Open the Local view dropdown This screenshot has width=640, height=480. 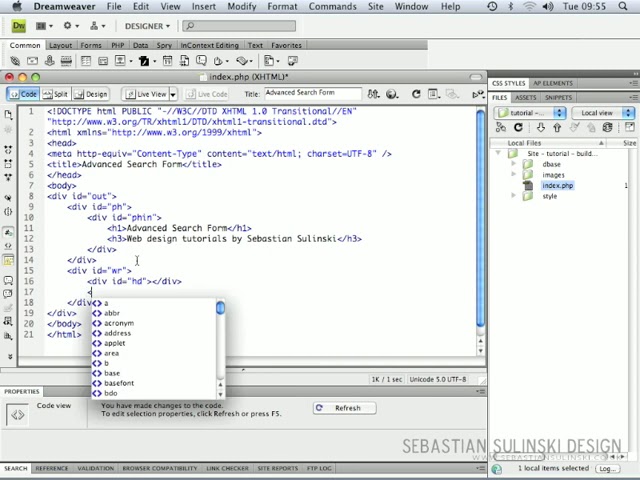point(603,113)
